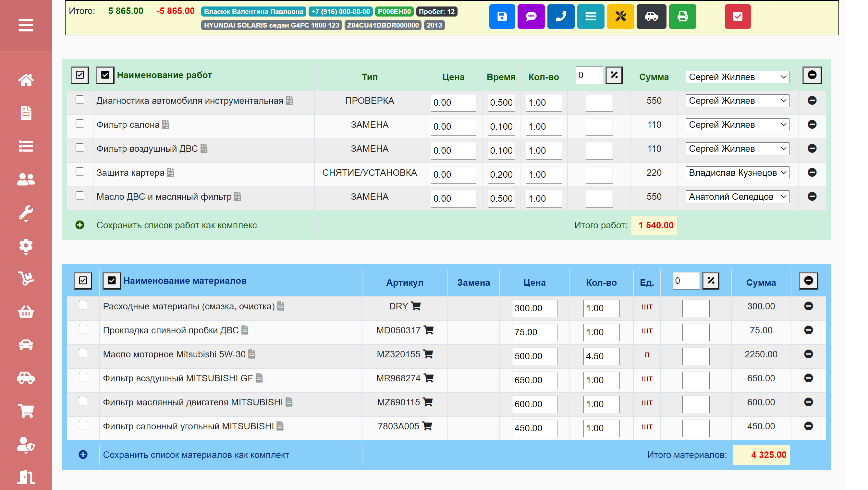Remove the Защита картера work row
The image size is (868, 490).
coord(812,172)
